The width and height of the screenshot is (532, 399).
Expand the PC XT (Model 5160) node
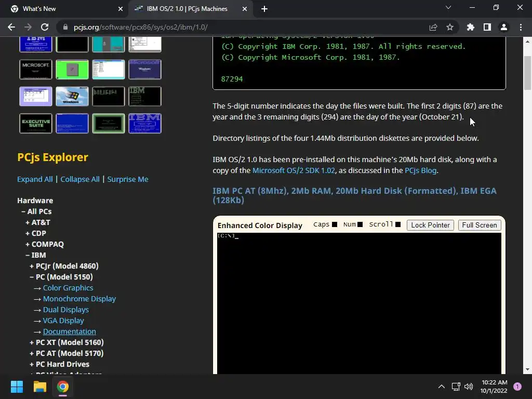(66, 342)
